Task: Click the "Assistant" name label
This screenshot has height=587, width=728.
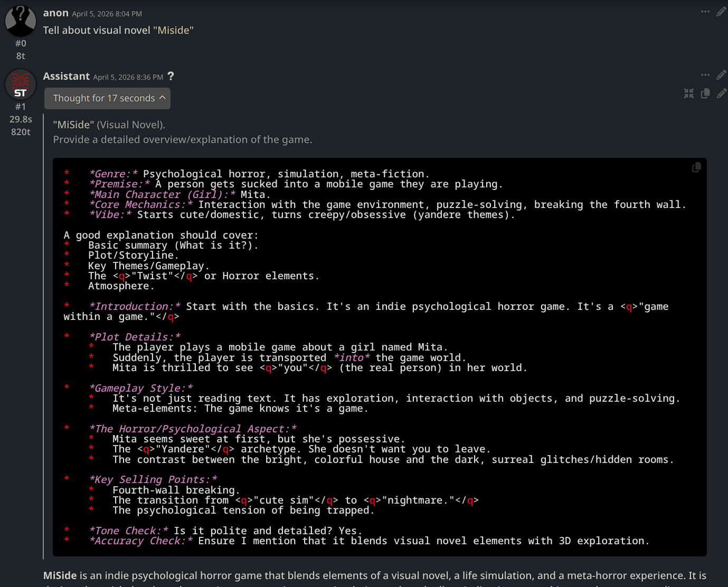Action: tap(67, 77)
